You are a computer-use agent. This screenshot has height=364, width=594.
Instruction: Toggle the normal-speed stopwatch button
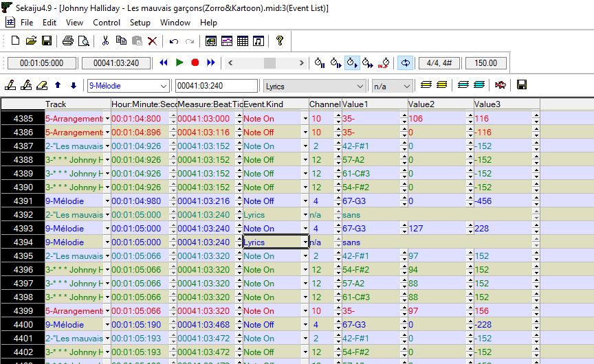351,62
